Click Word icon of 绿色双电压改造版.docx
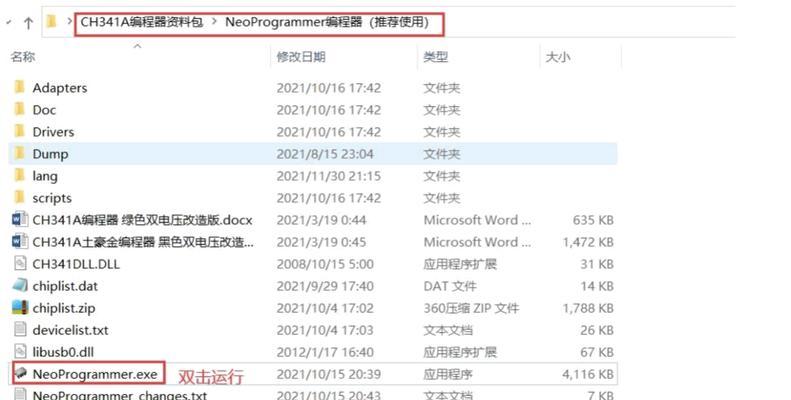Viewport: 791px width, 400px height. point(20,219)
